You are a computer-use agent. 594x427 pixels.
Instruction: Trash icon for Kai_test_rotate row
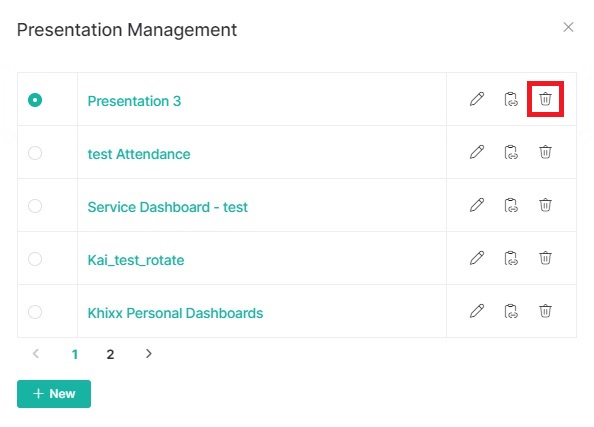(545, 258)
